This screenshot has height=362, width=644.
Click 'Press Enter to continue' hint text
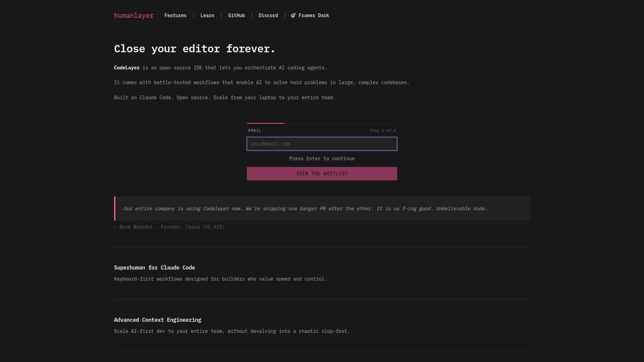tap(322, 159)
